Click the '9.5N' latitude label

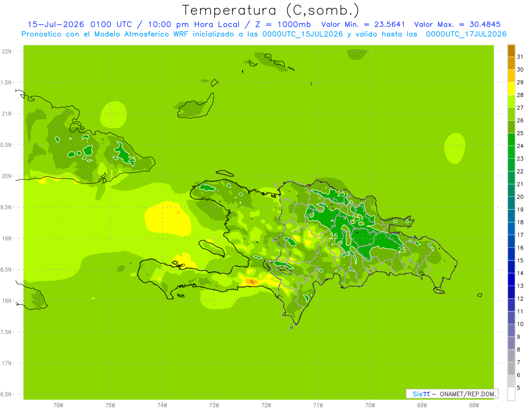6,207
